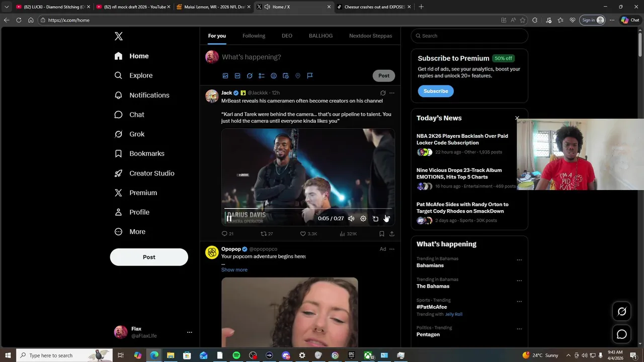The image size is (644, 362).
Task: Open Spotify from the taskbar
Action: click(236, 355)
